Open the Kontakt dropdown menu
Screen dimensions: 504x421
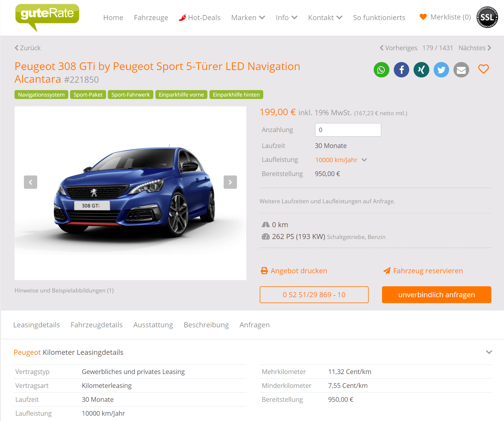pyautogui.click(x=325, y=17)
